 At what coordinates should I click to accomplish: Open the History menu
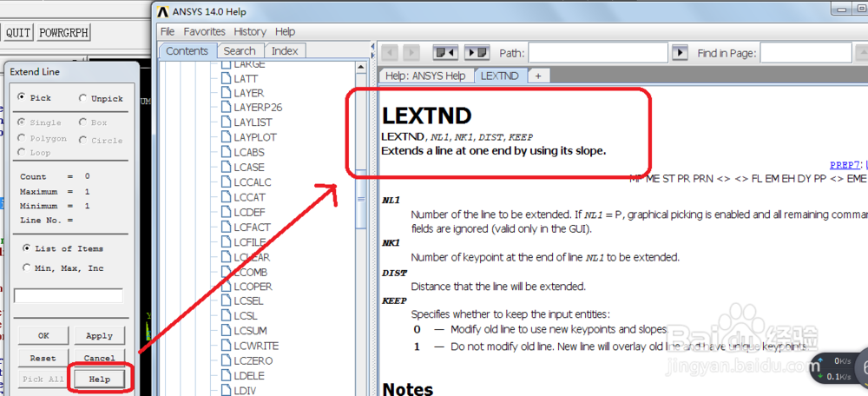click(250, 31)
